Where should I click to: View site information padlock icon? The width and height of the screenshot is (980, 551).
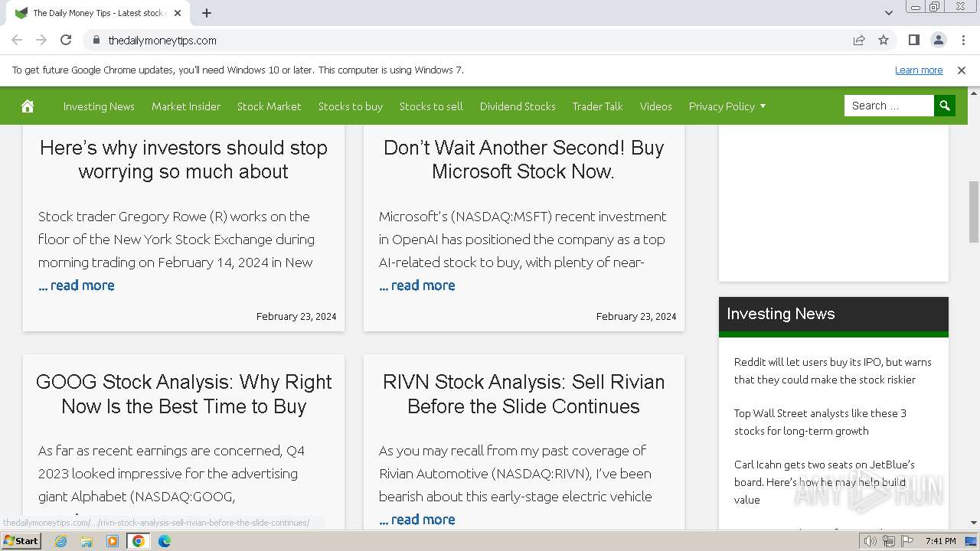point(96,40)
